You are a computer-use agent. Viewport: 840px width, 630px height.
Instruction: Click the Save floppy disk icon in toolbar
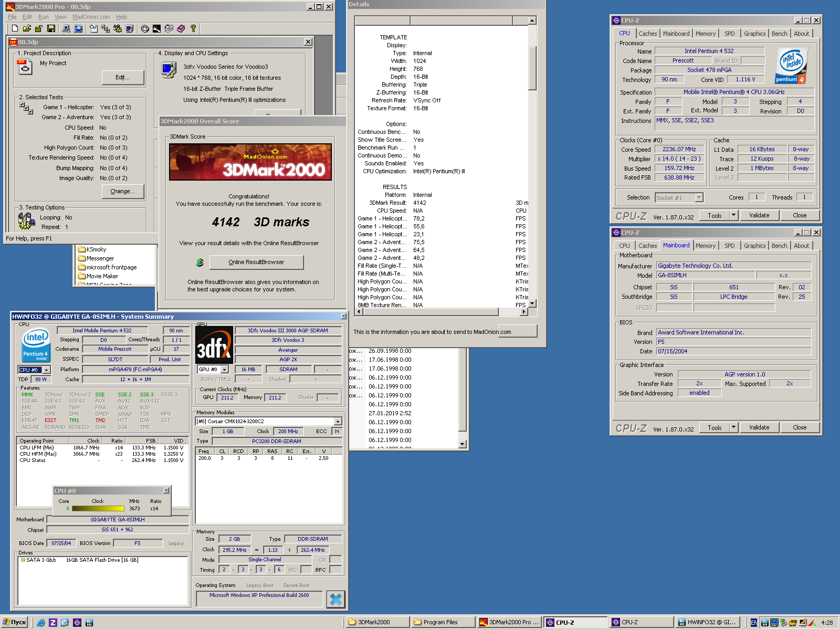pyautogui.click(x=51, y=28)
